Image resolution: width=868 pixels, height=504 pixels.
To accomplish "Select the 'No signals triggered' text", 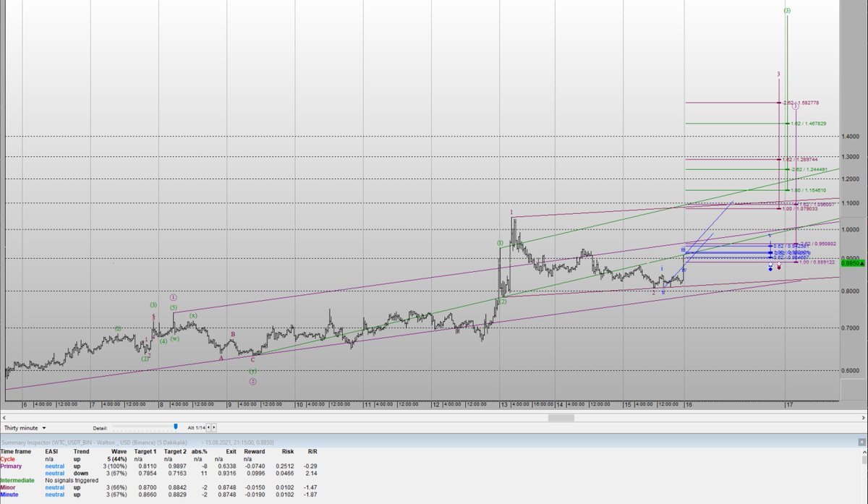I will point(72,480).
